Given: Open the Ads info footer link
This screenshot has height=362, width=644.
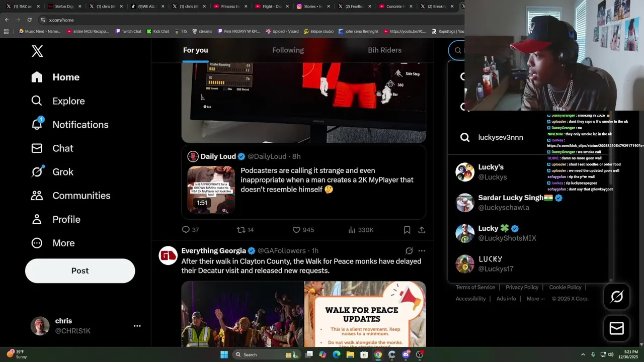Looking at the screenshot, I should (506, 299).
